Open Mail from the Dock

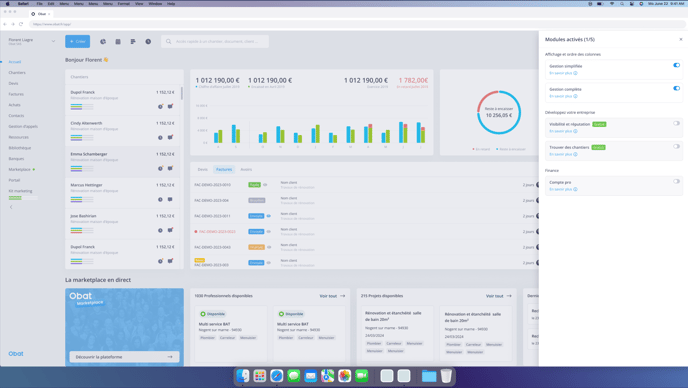click(x=311, y=376)
